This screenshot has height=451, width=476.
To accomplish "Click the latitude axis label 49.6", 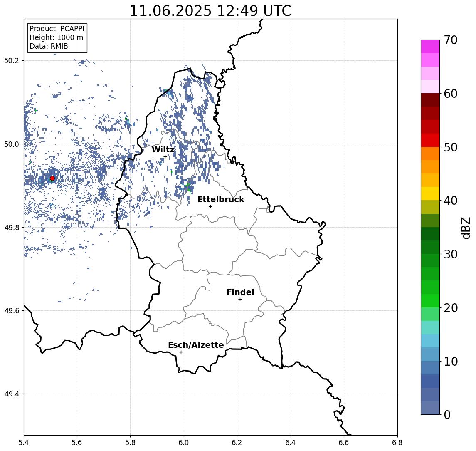I will pyautogui.click(x=12, y=311).
